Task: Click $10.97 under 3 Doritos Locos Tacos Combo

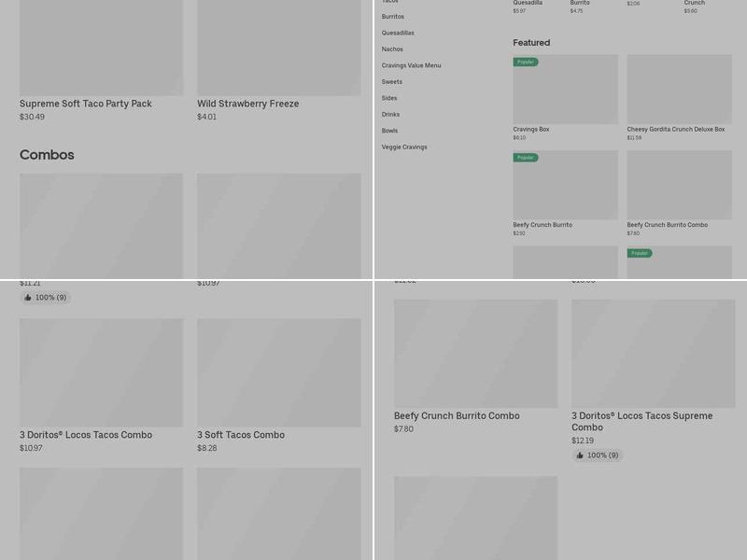Action: (x=31, y=448)
